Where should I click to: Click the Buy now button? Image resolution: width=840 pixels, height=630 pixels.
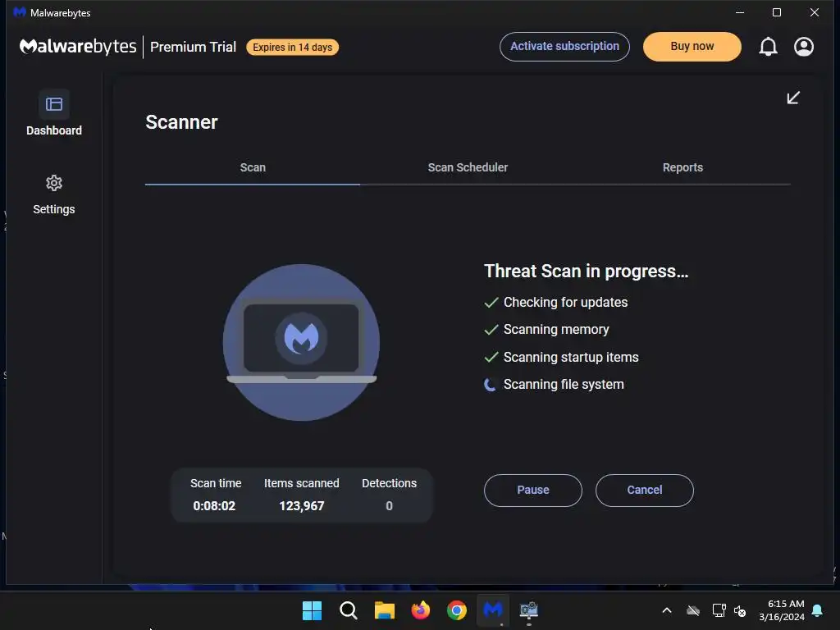692,47
